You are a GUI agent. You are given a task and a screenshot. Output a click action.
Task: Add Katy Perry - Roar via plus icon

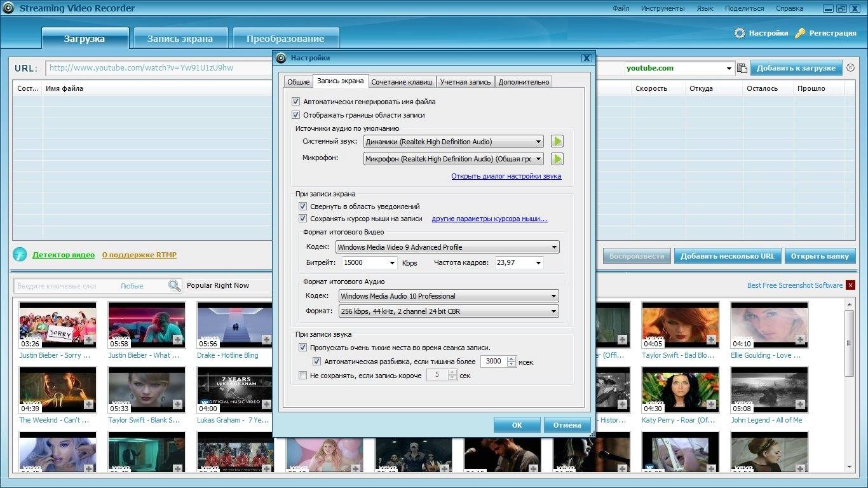(x=711, y=405)
